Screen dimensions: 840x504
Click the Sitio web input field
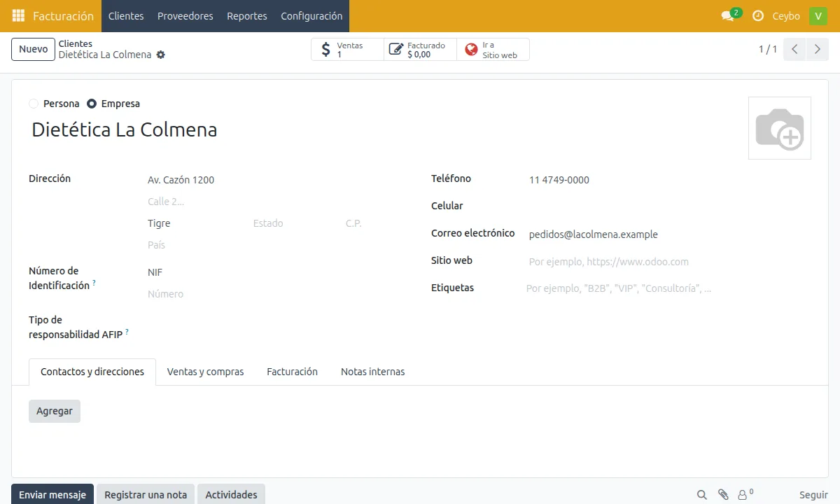(x=668, y=262)
